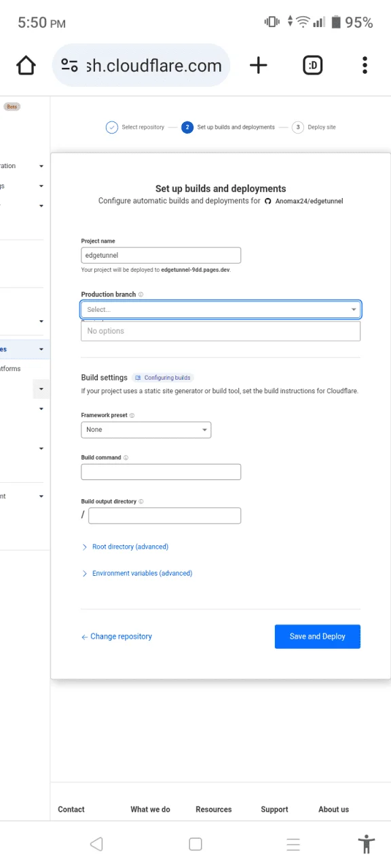391x868 pixels.
Task: Click info icon beside Framework preset
Action: [x=132, y=416]
